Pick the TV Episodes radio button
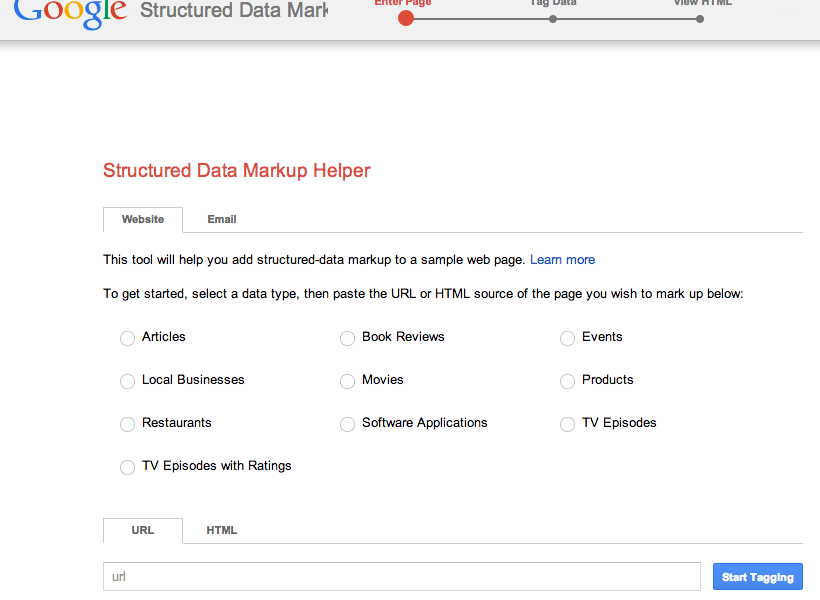The height and width of the screenshot is (600, 820). (x=567, y=424)
